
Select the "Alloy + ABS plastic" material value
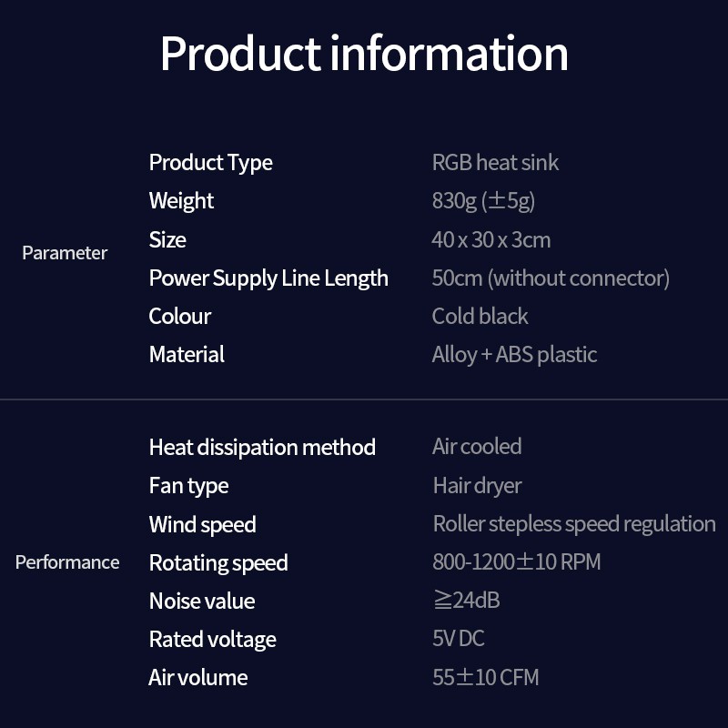514,355
